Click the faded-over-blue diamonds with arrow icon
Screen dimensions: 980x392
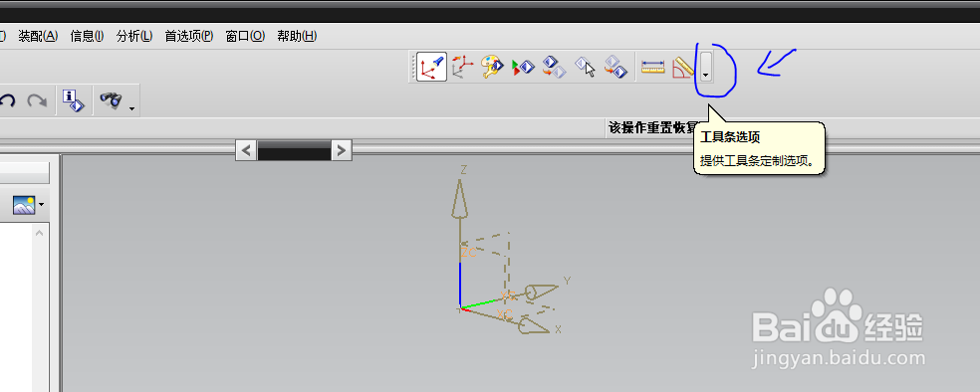(615, 67)
